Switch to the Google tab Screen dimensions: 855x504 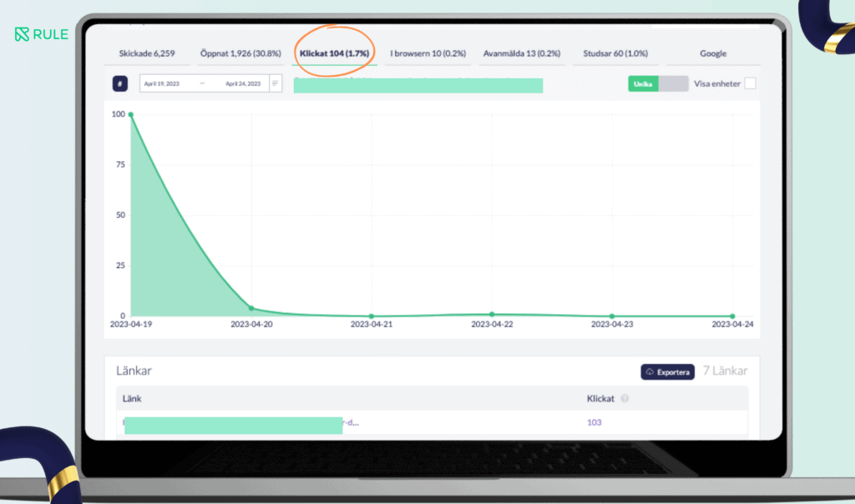coord(713,53)
